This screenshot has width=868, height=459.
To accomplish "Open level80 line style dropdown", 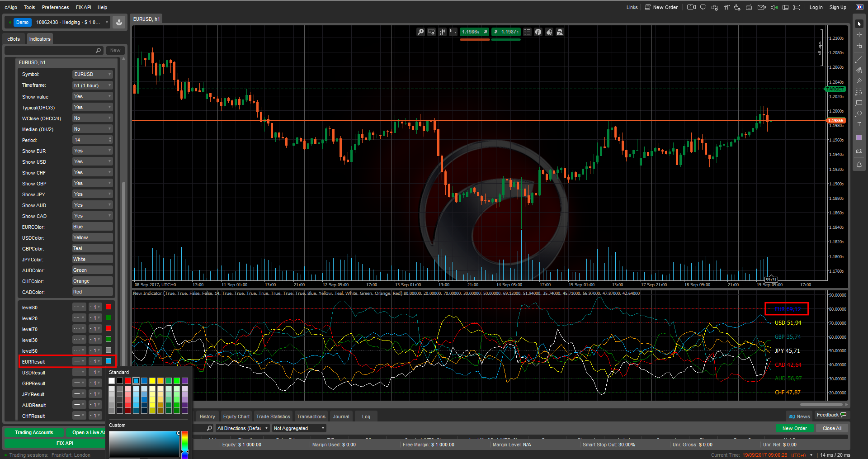I will tap(79, 307).
